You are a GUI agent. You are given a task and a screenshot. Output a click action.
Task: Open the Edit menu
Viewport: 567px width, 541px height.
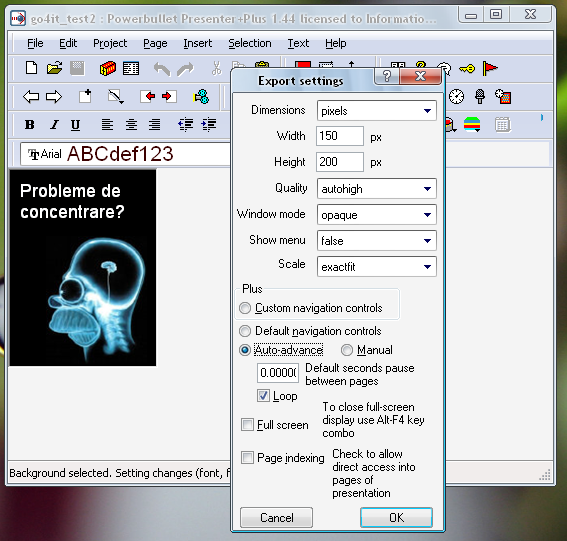coord(68,43)
